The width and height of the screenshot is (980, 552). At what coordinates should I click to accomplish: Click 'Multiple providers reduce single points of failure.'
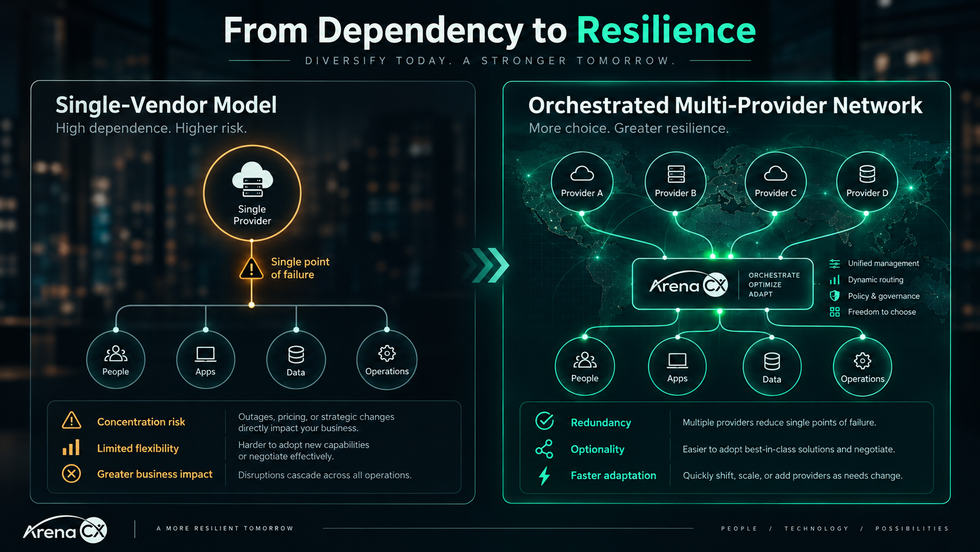coord(779,422)
